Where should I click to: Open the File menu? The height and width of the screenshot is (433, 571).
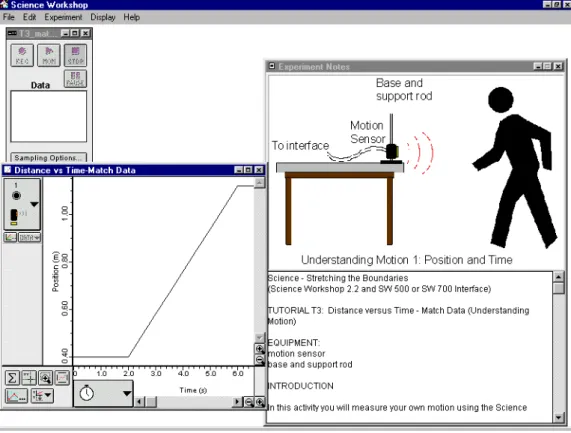tap(9, 17)
